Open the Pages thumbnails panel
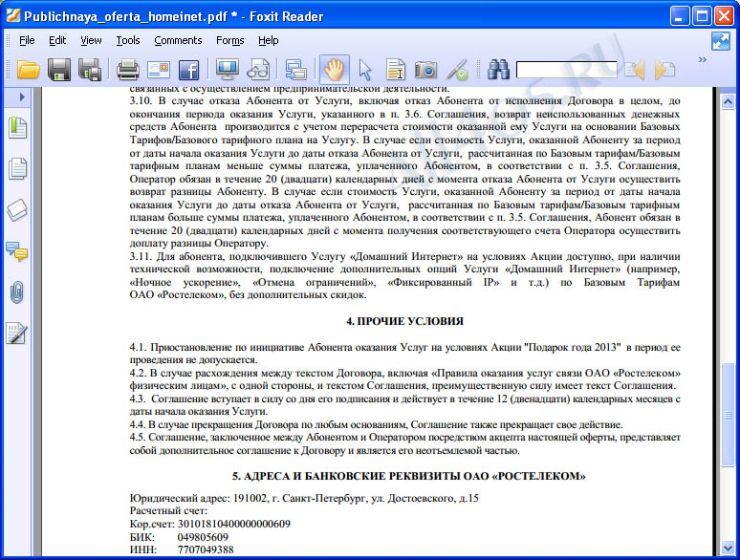This screenshot has width=740, height=560. pos(17,168)
